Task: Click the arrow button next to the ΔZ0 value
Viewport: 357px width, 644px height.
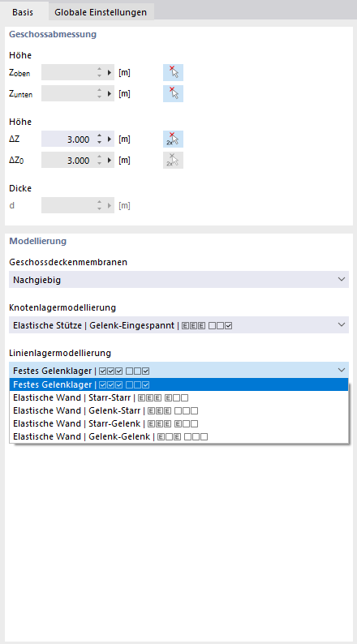Action: pyautogui.click(x=110, y=160)
